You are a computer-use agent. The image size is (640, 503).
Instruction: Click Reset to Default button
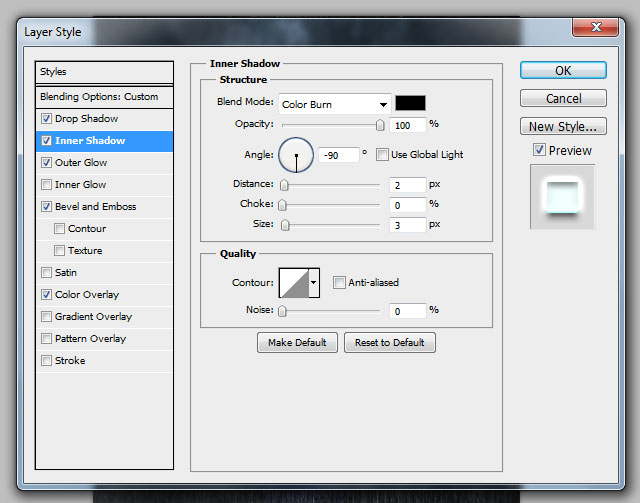coord(390,343)
